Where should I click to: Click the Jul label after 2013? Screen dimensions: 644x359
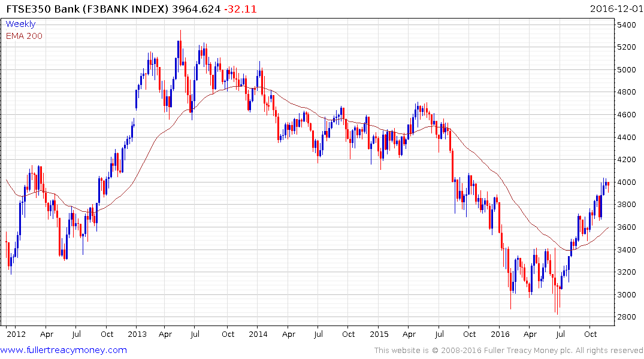(x=195, y=334)
